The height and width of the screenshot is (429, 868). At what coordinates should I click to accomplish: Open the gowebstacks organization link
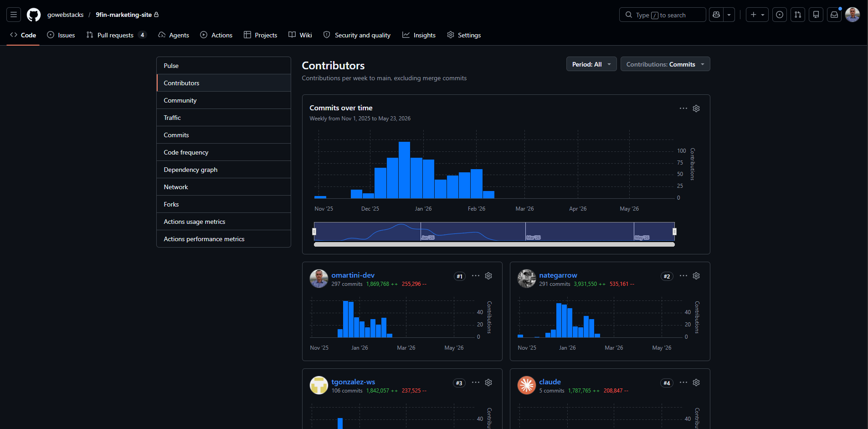[x=66, y=15]
